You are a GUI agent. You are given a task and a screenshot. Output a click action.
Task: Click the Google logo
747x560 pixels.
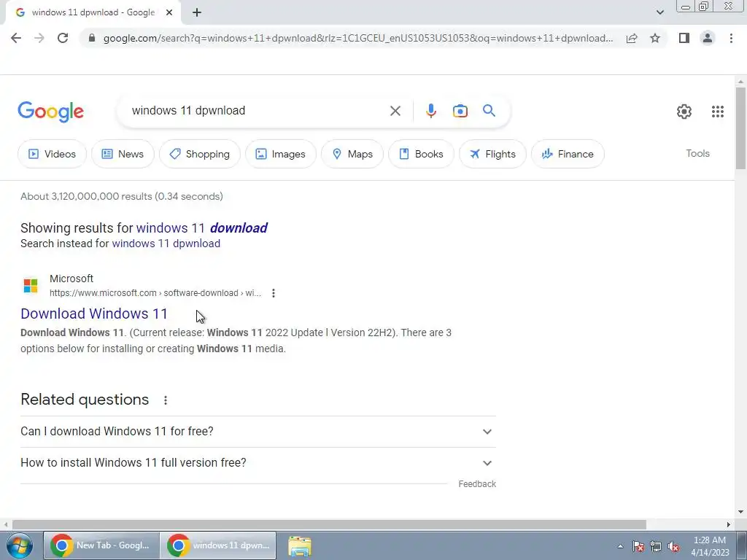50,112
